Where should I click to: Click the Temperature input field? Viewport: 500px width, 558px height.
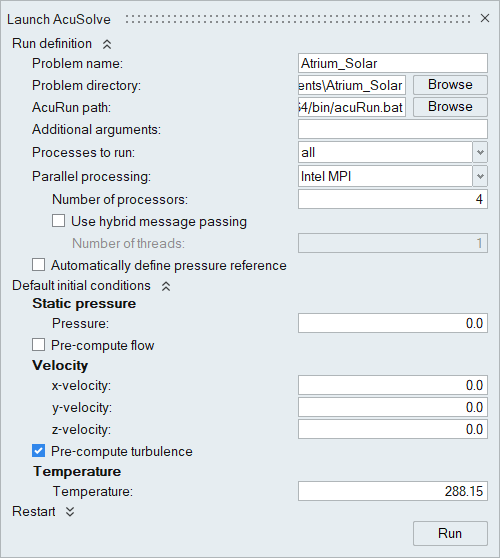coord(393,491)
